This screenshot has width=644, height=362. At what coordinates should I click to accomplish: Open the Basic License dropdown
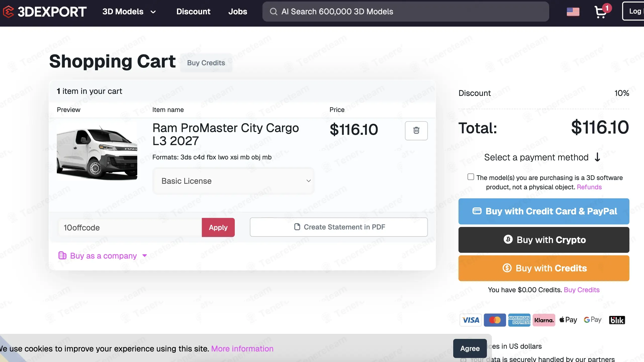(233, 181)
